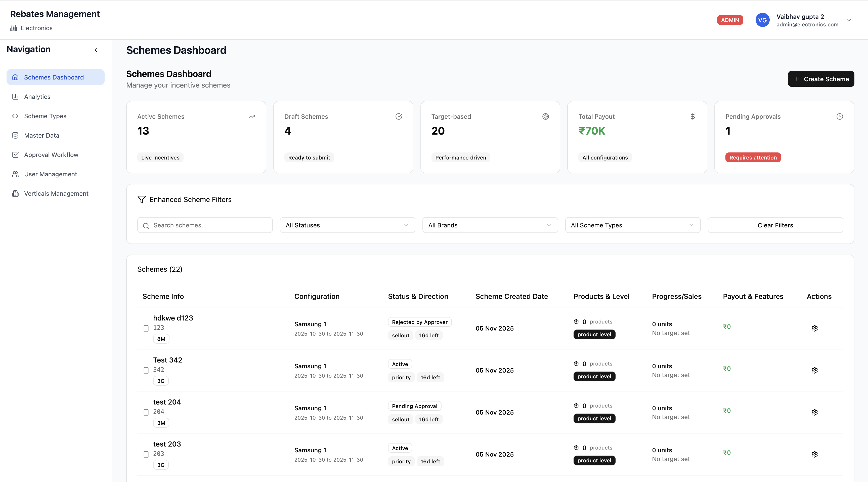Click the funnel icon beside Enhanced Scheme Filters
The height and width of the screenshot is (482, 868).
pos(141,199)
